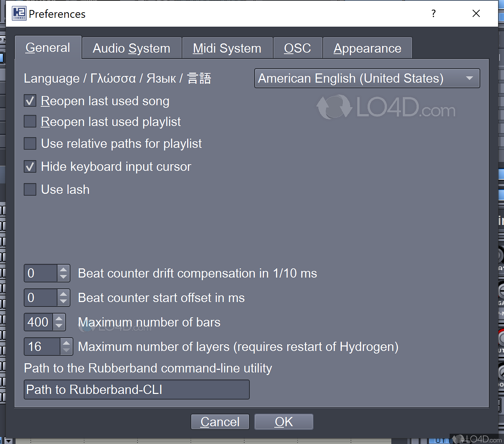Disable Hide keyboard input cursor
The height and width of the screenshot is (444, 504).
coord(30,166)
